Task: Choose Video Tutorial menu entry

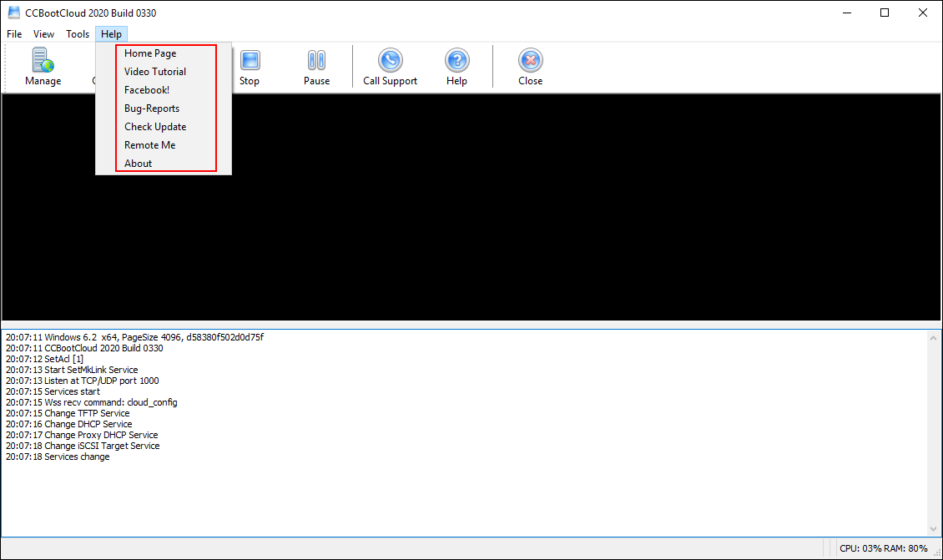Action: pyautogui.click(x=155, y=72)
